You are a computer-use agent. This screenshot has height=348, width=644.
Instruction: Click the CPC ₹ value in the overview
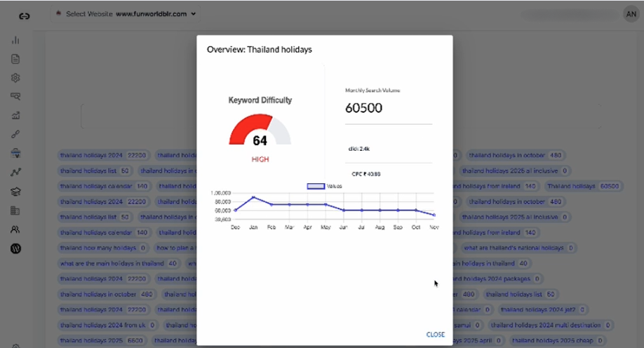pyautogui.click(x=366, y=174)
